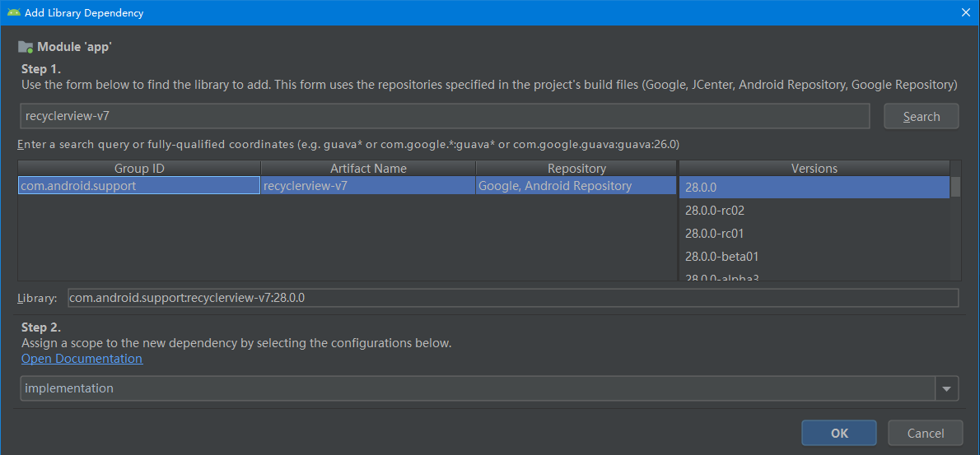Image resolution: width=980 pixels, height=455 pixels.
Task: Click the Library coordinates text field
Action: click(512, 298)
